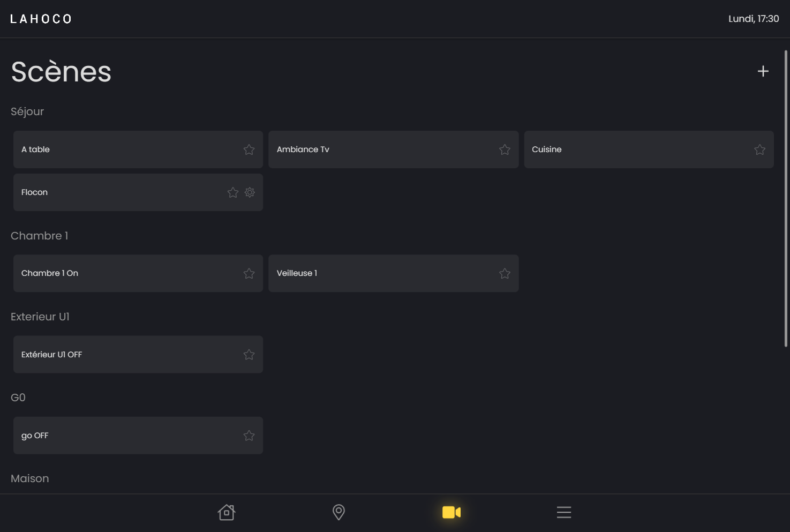Go to the home tab icon

click(227, 512)
